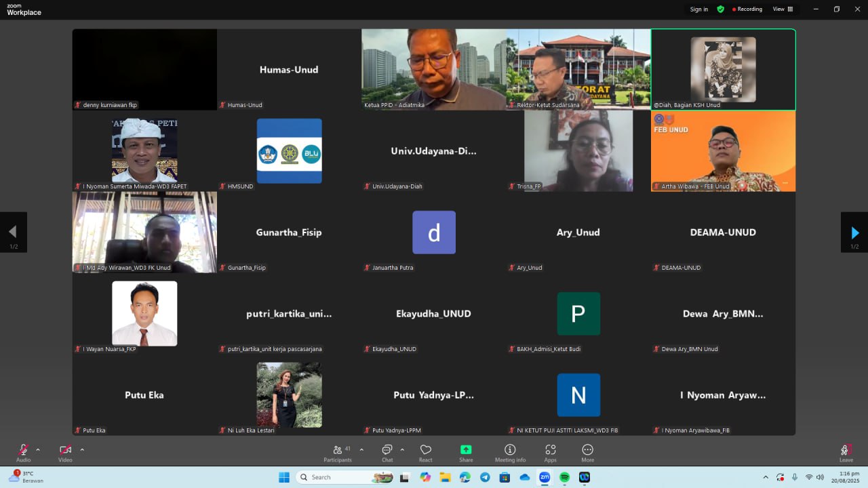Expand audio settings chevron
The image size is (868, 488).
[38, 449]
